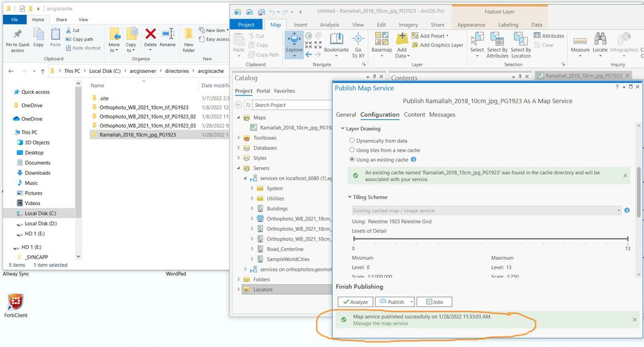Open the Publish button dropdown arrow
The width and height of the screenshot is (644, 347).
(411, 302)
